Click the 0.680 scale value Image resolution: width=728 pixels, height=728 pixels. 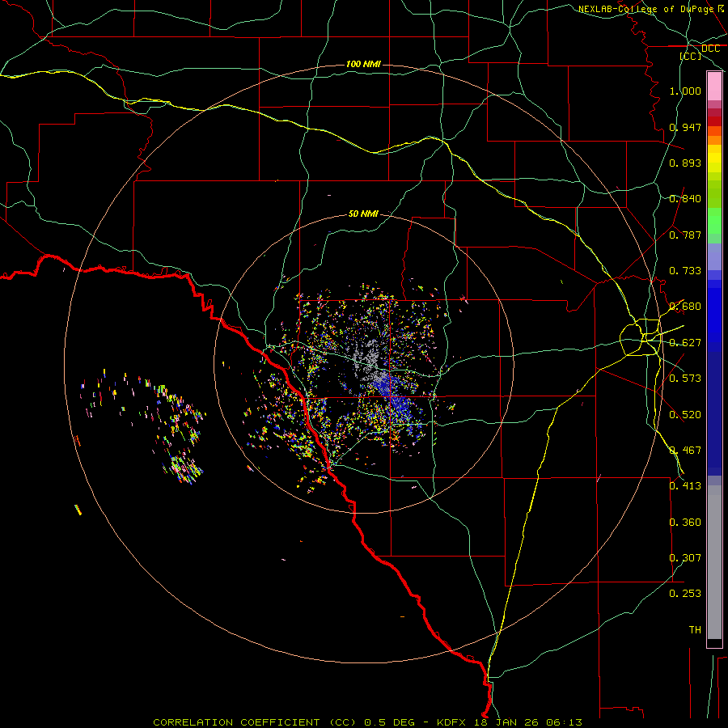click(685, 307)
